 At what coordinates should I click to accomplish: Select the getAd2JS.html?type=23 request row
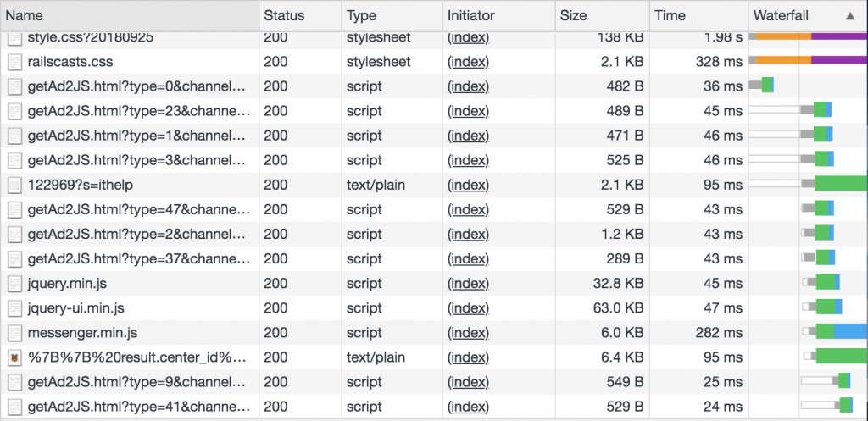point(136,111)
